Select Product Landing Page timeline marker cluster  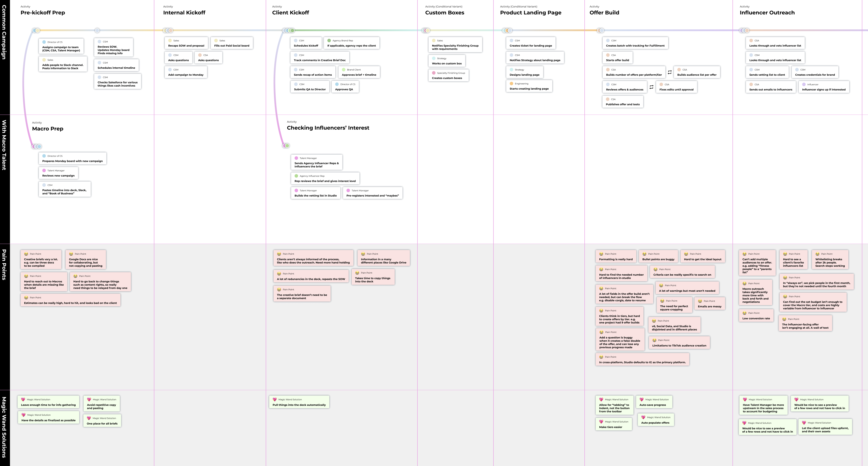[x=507, y=31]
